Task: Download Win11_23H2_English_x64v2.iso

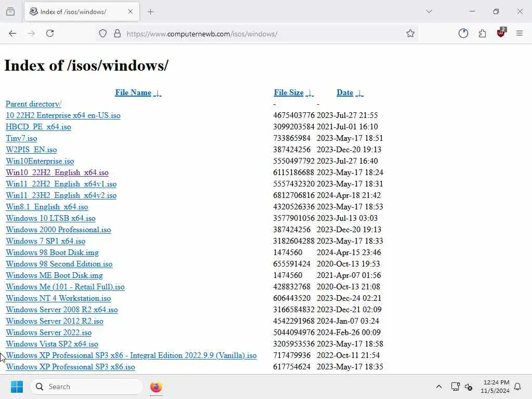Action: pyautogui.click(x=61, y=195)
